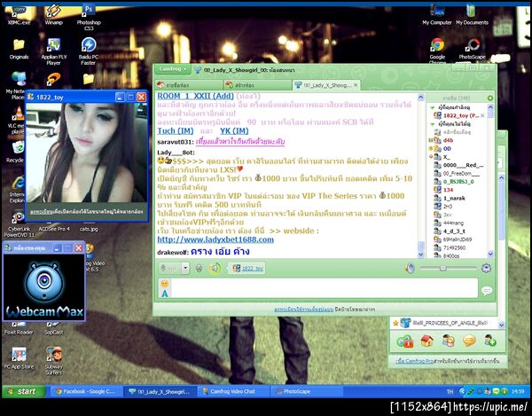Open Google Chrome desktop icon
The width and height of the screenshot is (532, 416).
[x=437, y=51]
